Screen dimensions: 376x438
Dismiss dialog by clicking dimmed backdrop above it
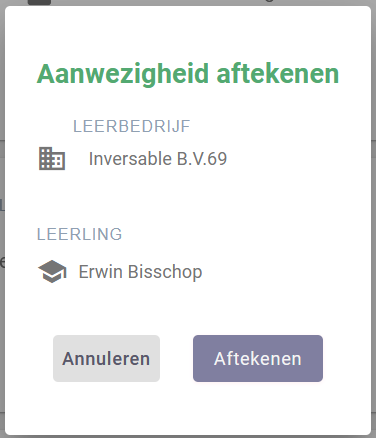pyautogui.click(x=187, y=2)
